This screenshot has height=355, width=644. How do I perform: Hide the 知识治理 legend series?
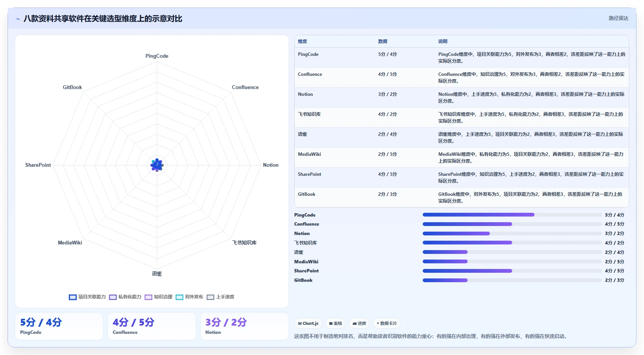coord(158,297)
